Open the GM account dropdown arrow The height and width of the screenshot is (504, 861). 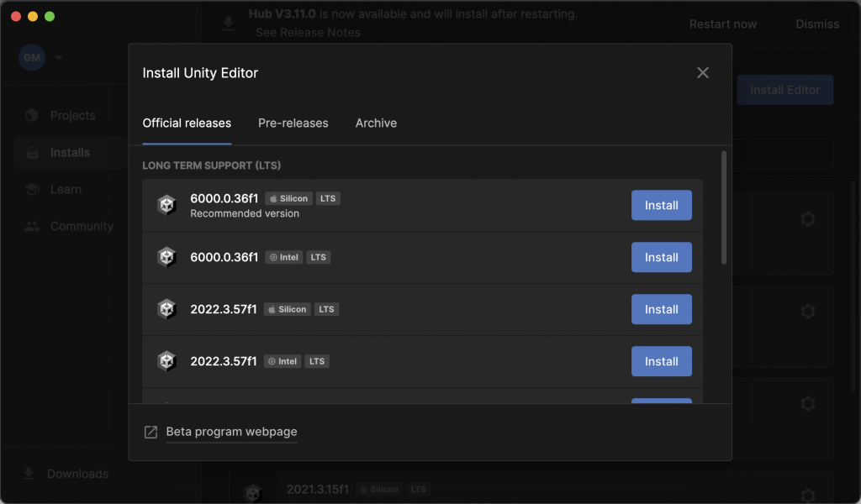pos(59,58)
